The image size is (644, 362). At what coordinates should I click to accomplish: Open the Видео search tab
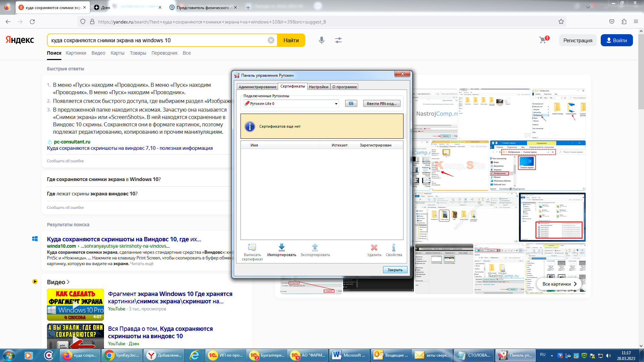(x=98, y=53)
